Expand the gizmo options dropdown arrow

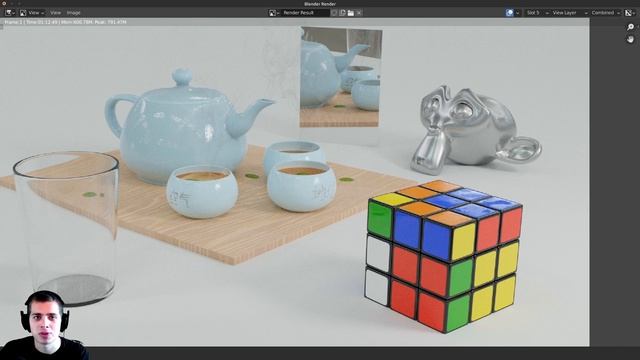pos(518,13)
